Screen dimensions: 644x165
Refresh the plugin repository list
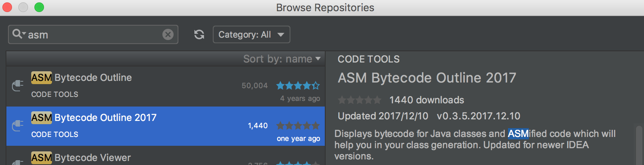pyautogui.click(x=199, y=34)
